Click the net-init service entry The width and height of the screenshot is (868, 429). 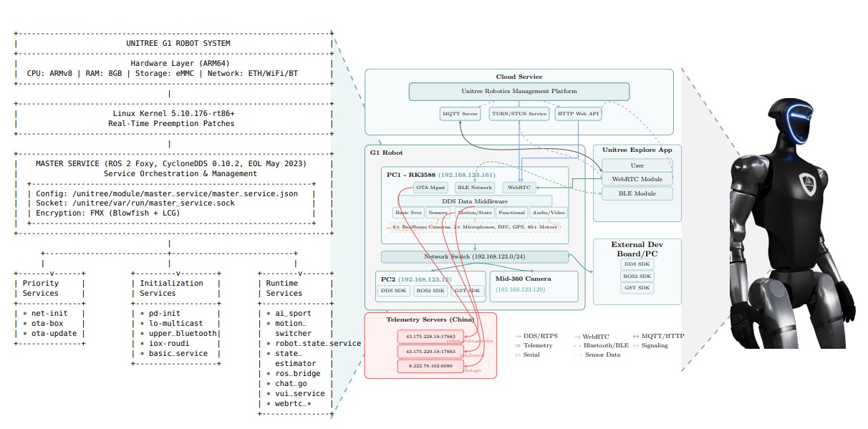tap(46, 313)
